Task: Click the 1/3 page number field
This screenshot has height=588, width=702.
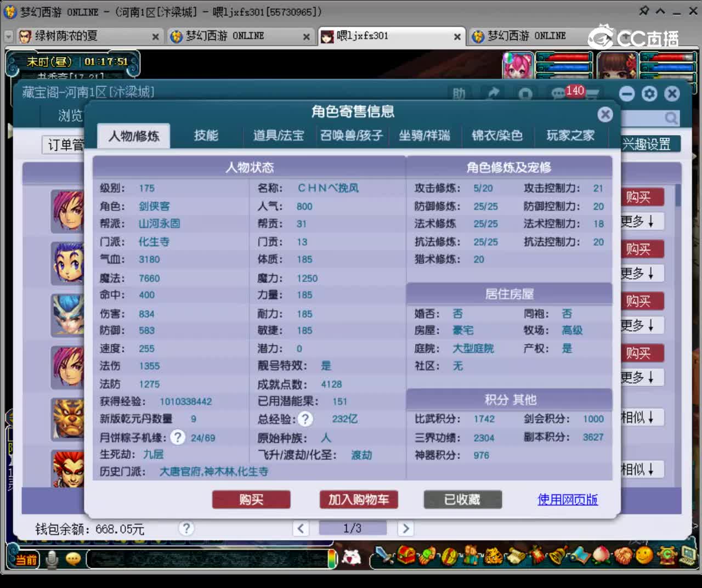Action: click(x=353, y=528)
